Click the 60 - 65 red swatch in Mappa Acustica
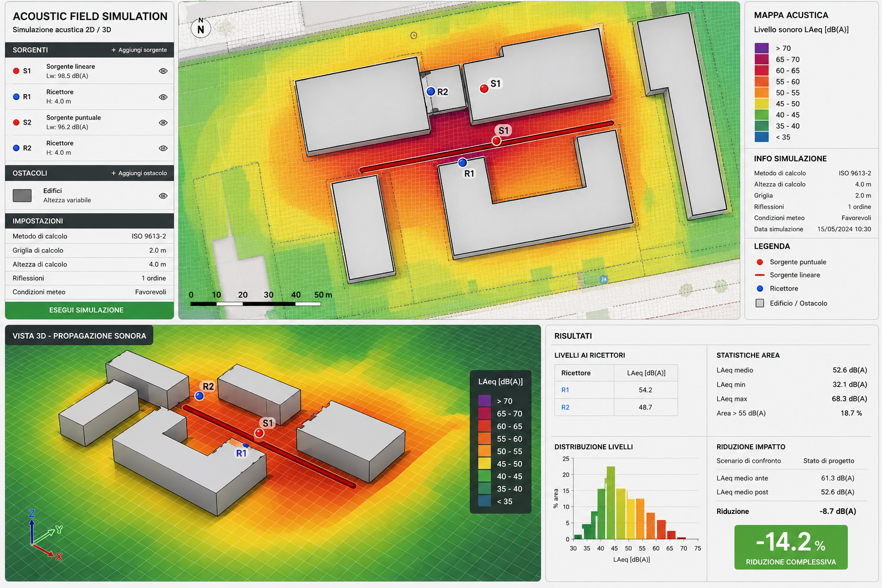This screenshot has width=882, height=588. (761, 71)
